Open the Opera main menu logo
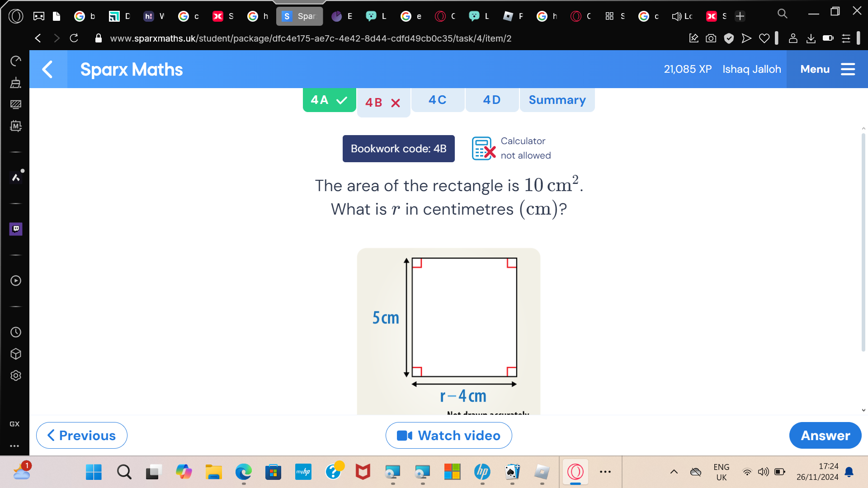Image resolution: width=868 pixels, height=488 pixels. pos(16,16)
